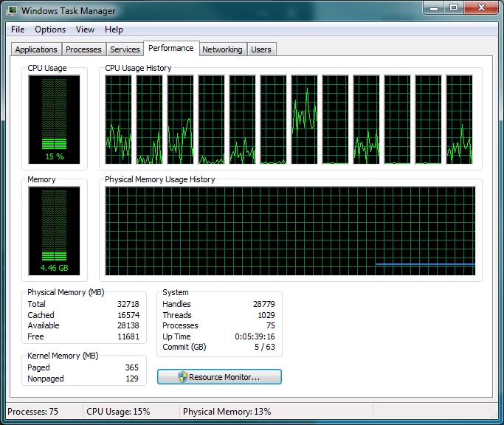
Task: Click the Available value 28138
Action: [128, 325]
